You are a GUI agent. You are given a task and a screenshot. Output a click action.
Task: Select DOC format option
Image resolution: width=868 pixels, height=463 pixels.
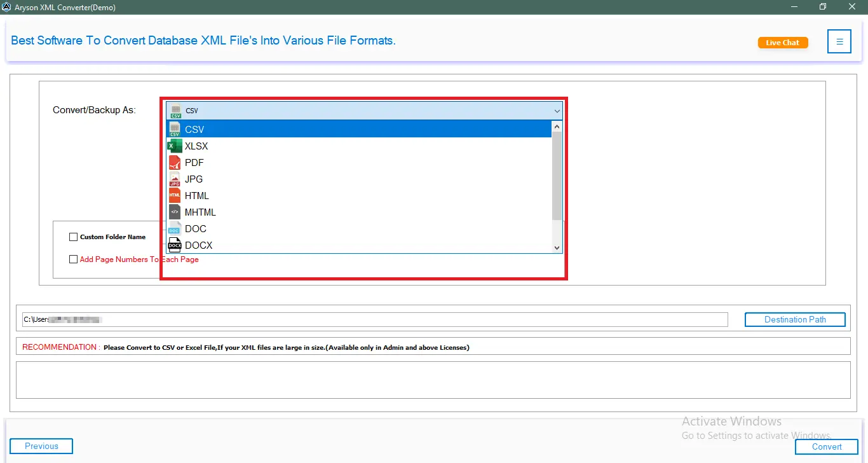(x=359, y=228)
